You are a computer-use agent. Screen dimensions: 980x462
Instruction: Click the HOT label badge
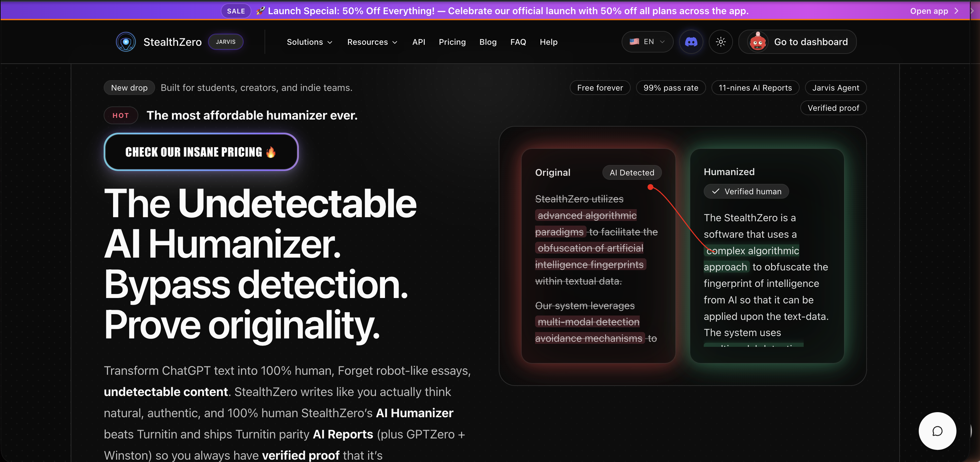coord(120,115)
